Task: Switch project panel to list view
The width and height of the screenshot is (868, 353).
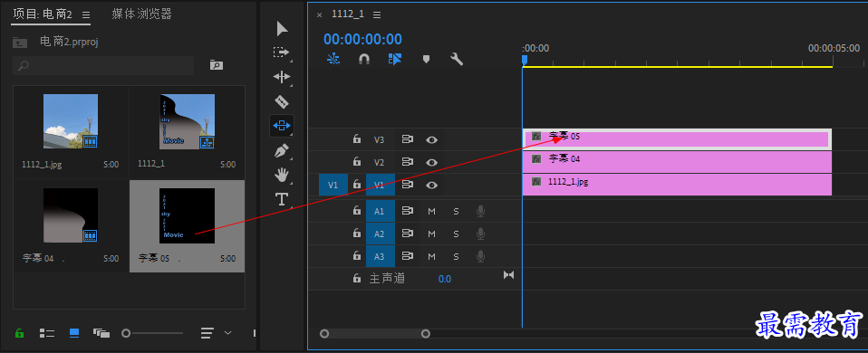Action: [x=47, y=332]
